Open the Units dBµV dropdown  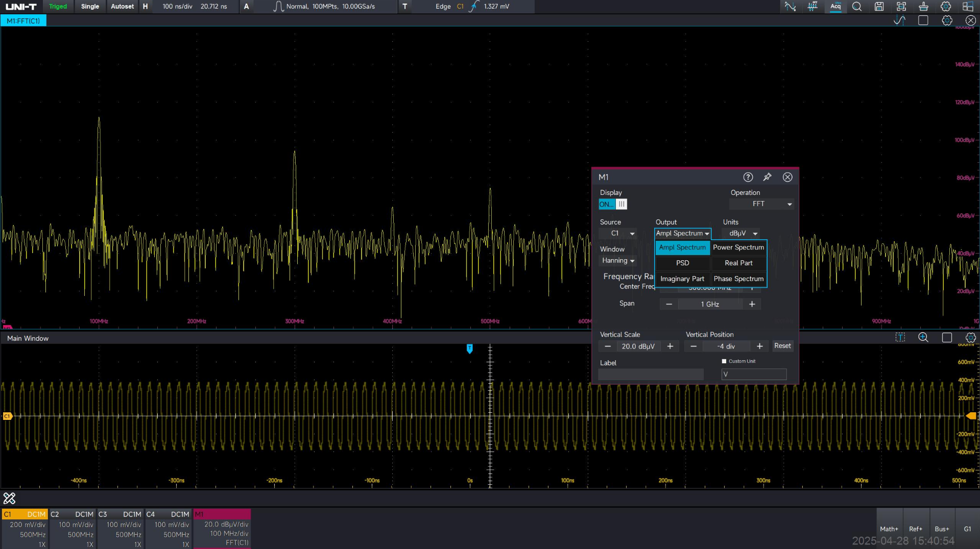[x=742, y=233]
